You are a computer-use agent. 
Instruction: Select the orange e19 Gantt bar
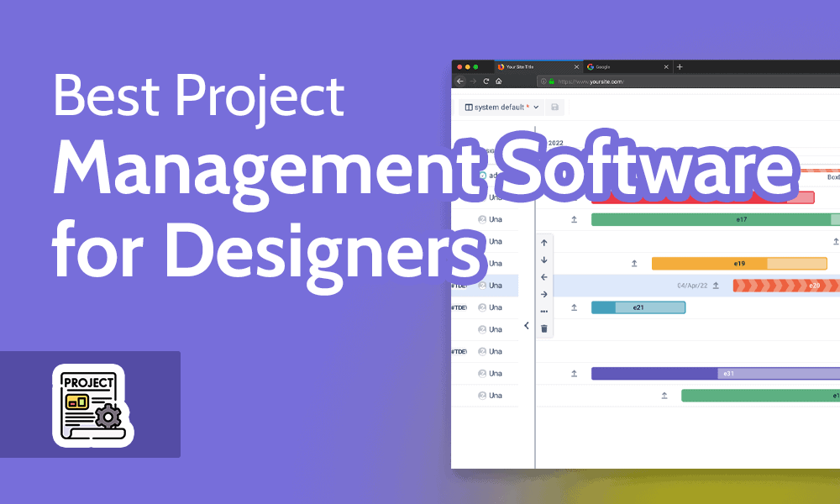pos(739,264)
